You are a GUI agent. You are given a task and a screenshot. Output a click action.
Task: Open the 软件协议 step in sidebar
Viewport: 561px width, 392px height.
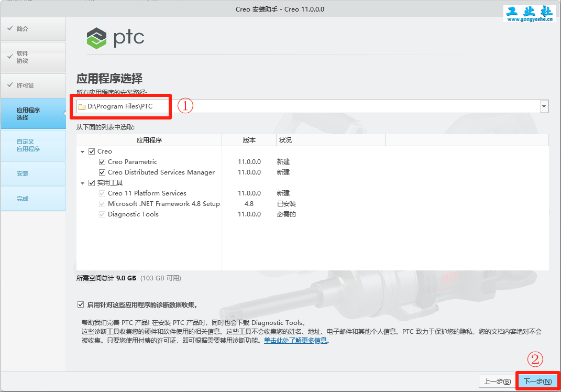(x=34, y=57)
